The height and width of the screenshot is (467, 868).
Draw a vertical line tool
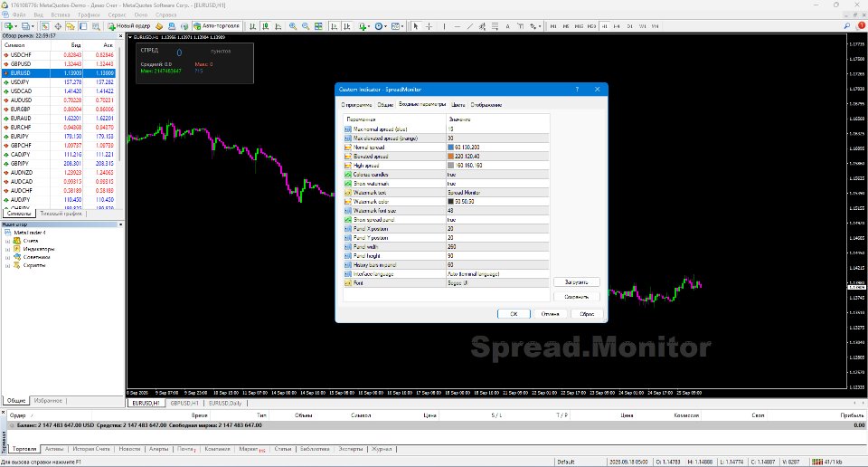coord(444,26)
